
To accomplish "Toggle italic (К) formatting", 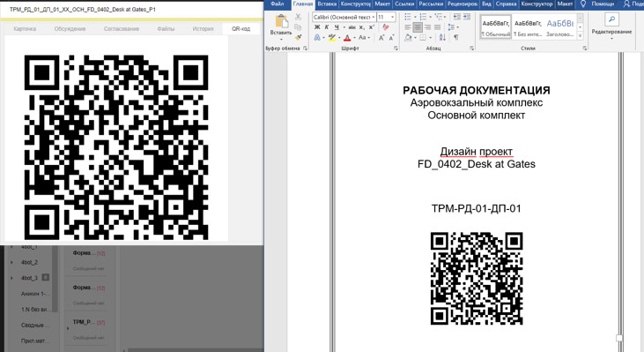I will click(327, 27).
